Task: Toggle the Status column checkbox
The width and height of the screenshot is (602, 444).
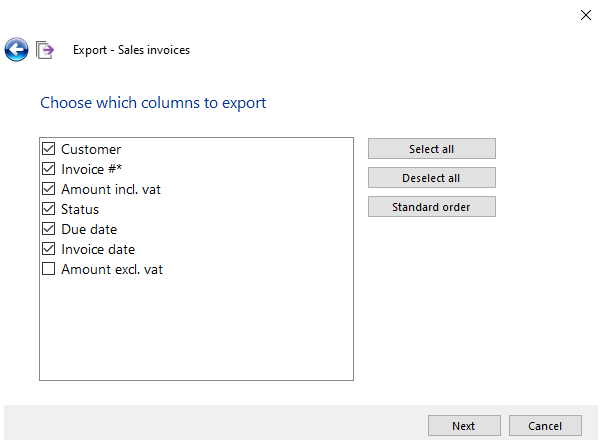Action: [x=48, y=209]
